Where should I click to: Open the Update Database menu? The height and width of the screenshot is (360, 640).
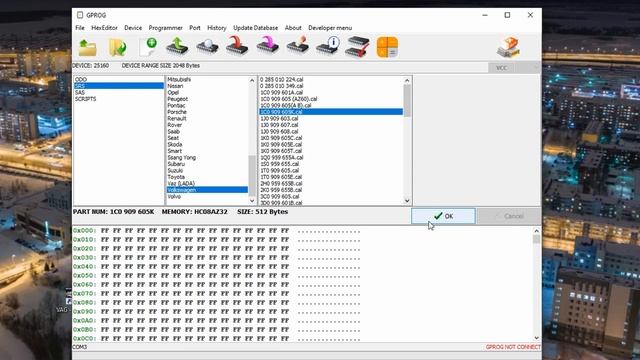pyautogui.click(x=256, y=28)
